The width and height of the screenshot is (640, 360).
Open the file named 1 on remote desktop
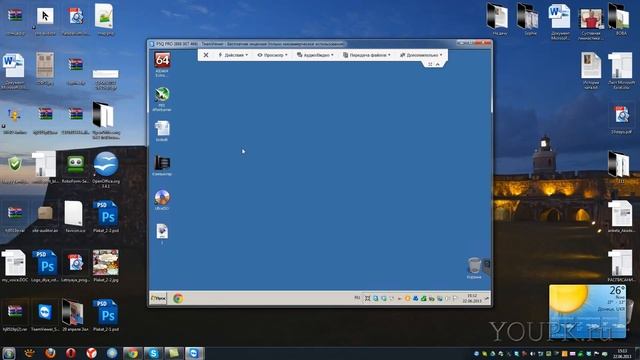click(162, 233)
